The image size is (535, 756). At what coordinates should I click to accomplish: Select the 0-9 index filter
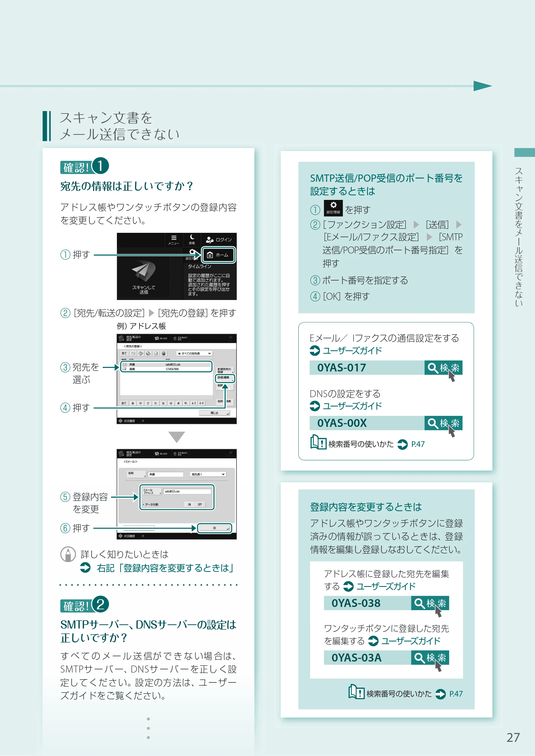[201, 403]
